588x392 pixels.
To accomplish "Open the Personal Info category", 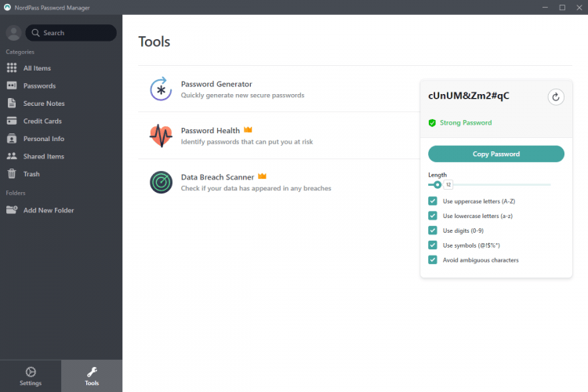I will pyautogui.click(x=44, y=139).
